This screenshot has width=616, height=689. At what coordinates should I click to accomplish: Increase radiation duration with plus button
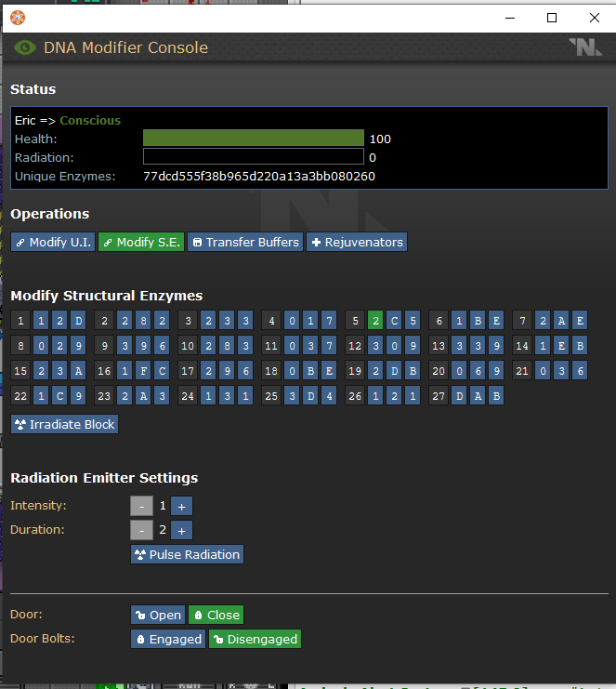click(181, 530)
